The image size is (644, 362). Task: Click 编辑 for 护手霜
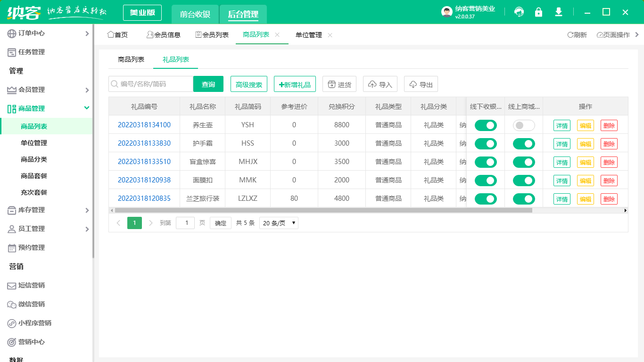[585, 144]
